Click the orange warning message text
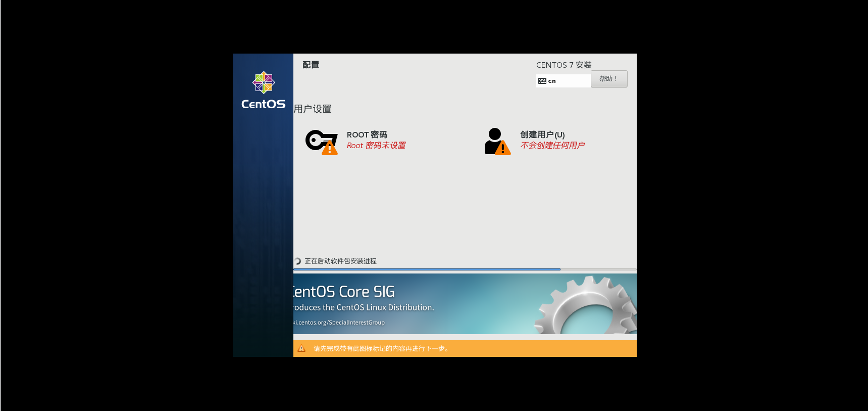 click(381, 348)
